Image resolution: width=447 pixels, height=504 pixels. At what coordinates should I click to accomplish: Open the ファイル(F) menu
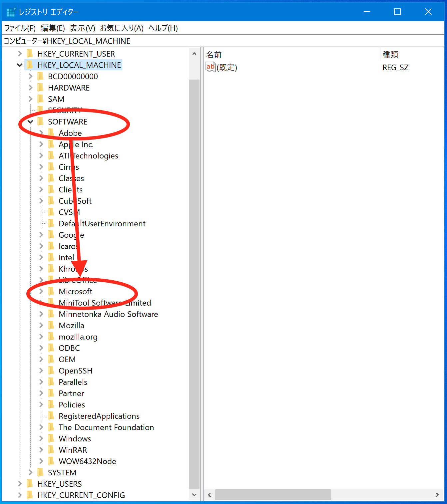[20, 28]
